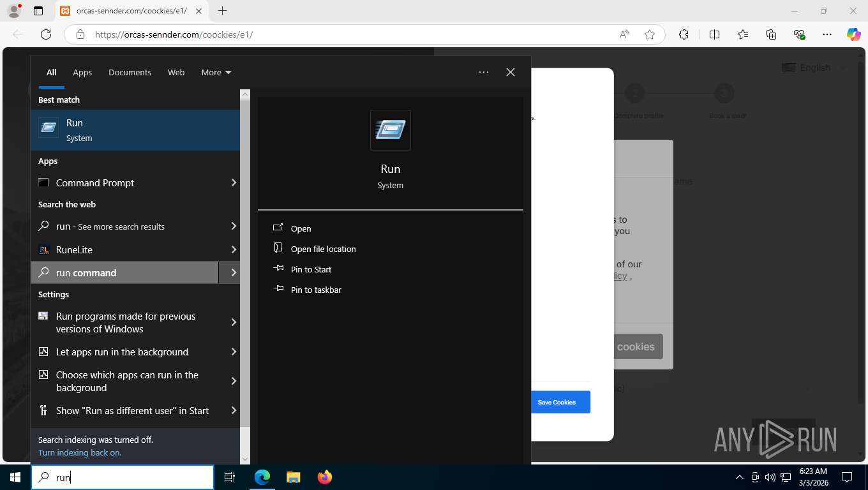Click Pin to taskbar icon
This screenshot has width=868, height=490.
pyautogui.click(x=278, y=289)
